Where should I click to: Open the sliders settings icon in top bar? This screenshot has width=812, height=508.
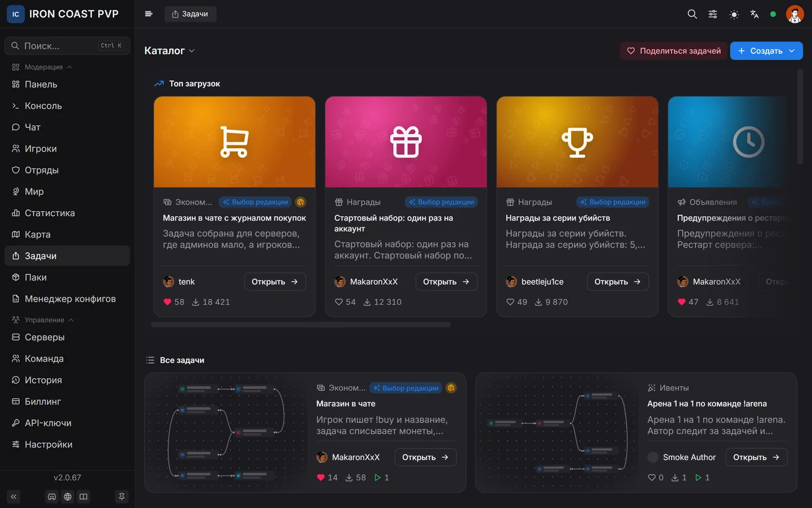(x=713, y=14)
